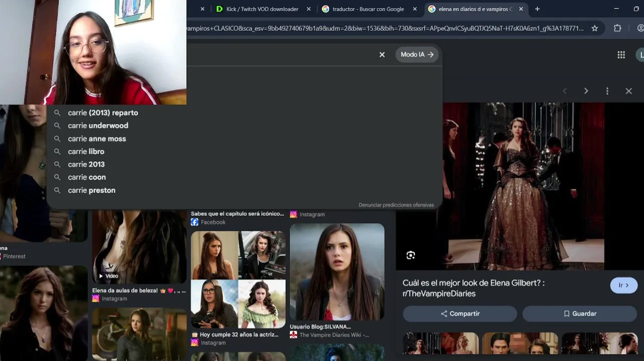Screen dimensions: 644x361
Task: Select the carrie coon suggestion
Action: coord(87,177)
